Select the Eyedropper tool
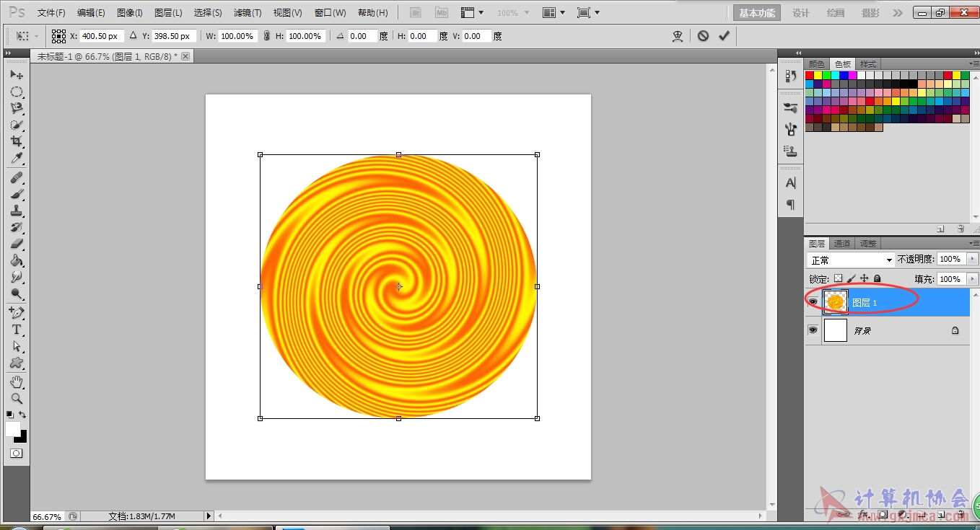Image resolution: width=980 pixels, height=530 pixels. [17, 158]
